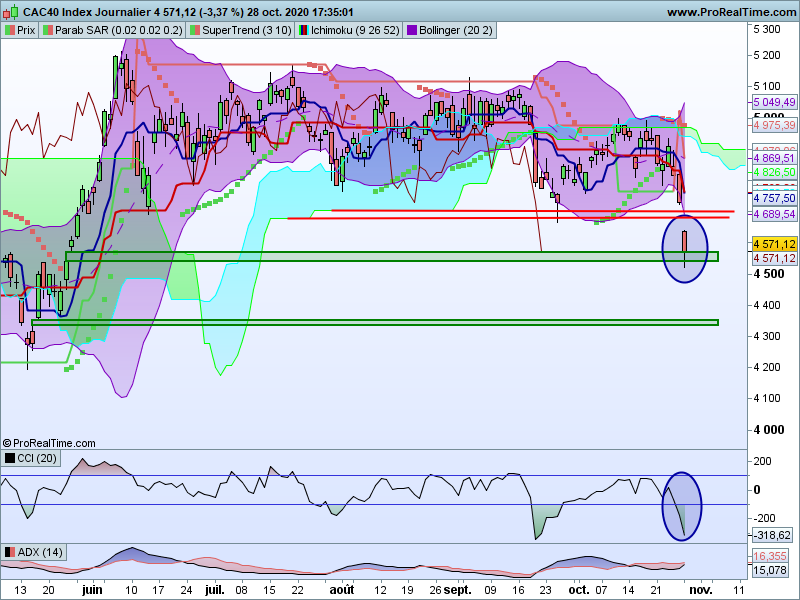Click the 07 date tick after oct.
Viewport: 800px width, 600px height.
point(601,590)
